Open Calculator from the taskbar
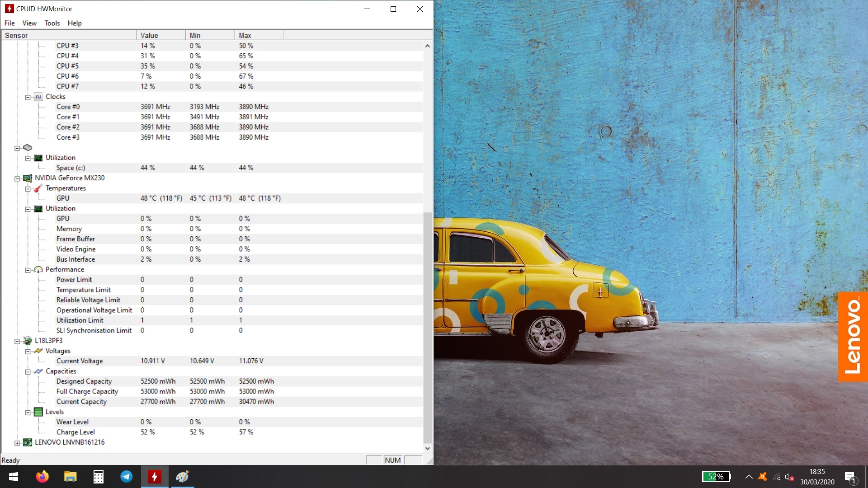868x488 pixels. coord(99,477)
